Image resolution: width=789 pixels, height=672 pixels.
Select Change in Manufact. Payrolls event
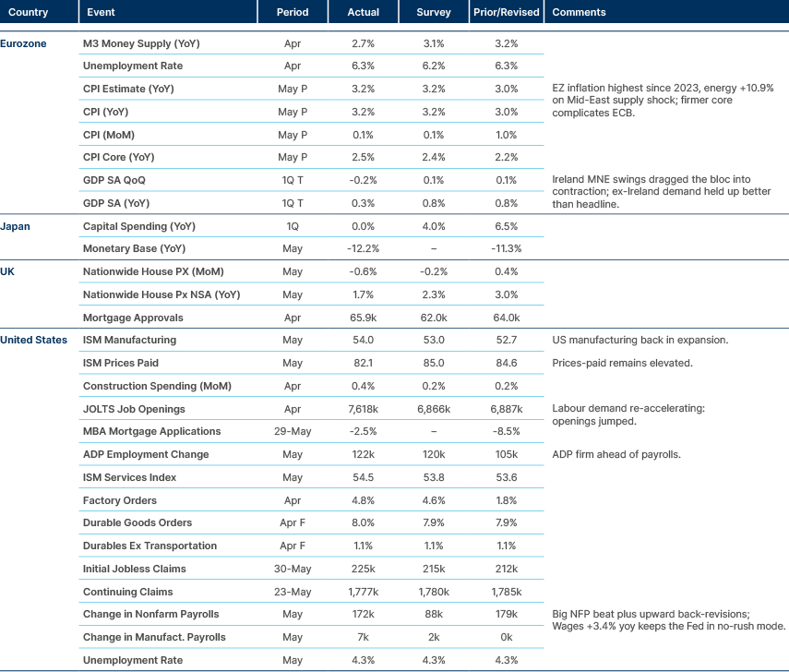click(154, 637)
